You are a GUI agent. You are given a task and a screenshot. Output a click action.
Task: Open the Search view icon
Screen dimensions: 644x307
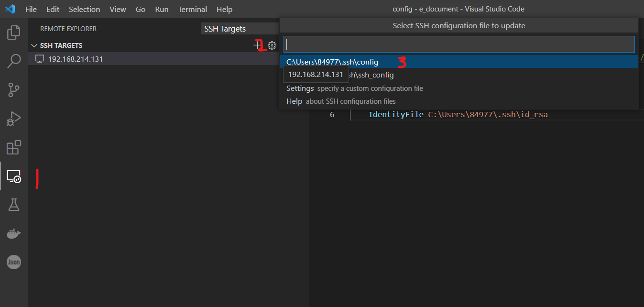click(14, 61)
